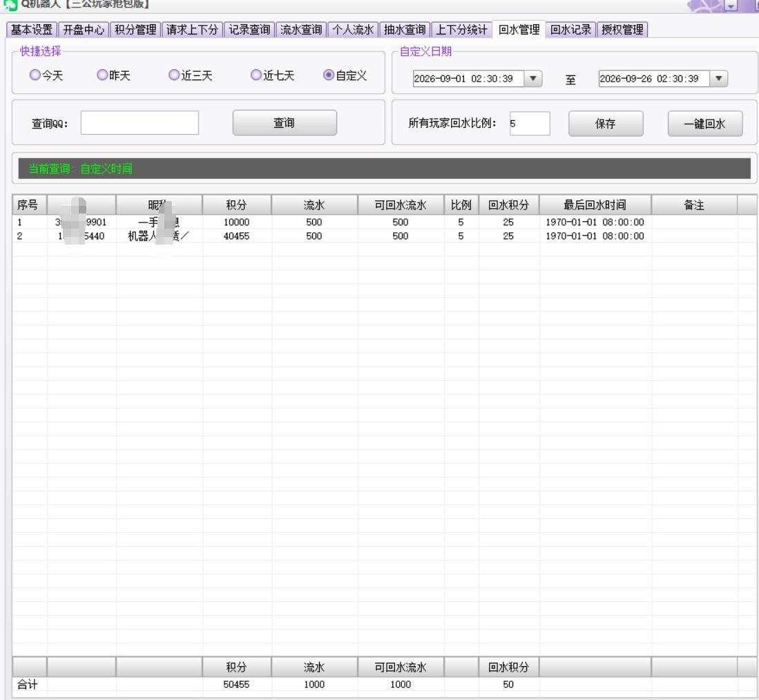Click the end date field 2026-09-26
Viewport: 759px width, 700px height.
[655, 79]
